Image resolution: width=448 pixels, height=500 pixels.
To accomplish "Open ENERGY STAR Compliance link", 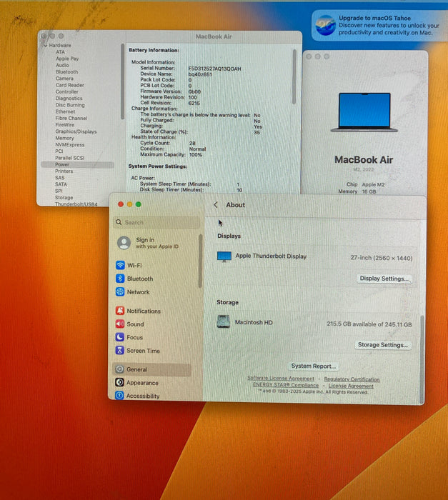I will pos(286,385).
